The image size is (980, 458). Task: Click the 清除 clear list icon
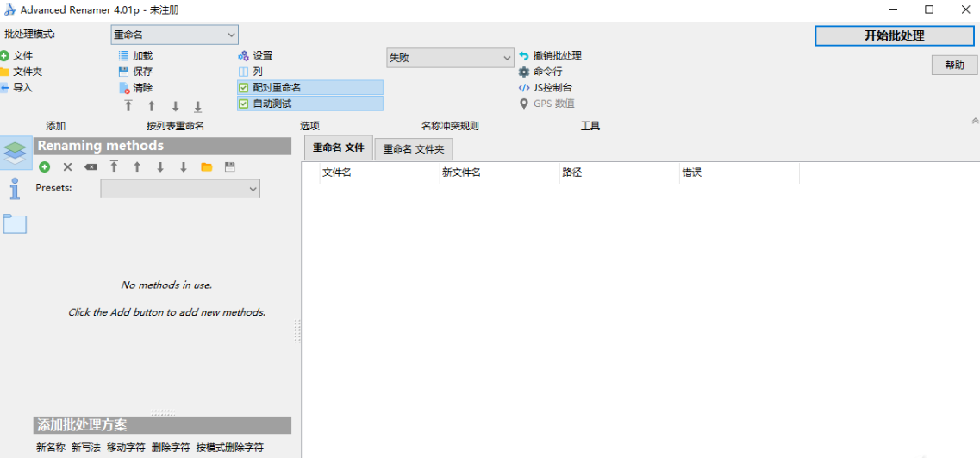click(x=124, y=88)
